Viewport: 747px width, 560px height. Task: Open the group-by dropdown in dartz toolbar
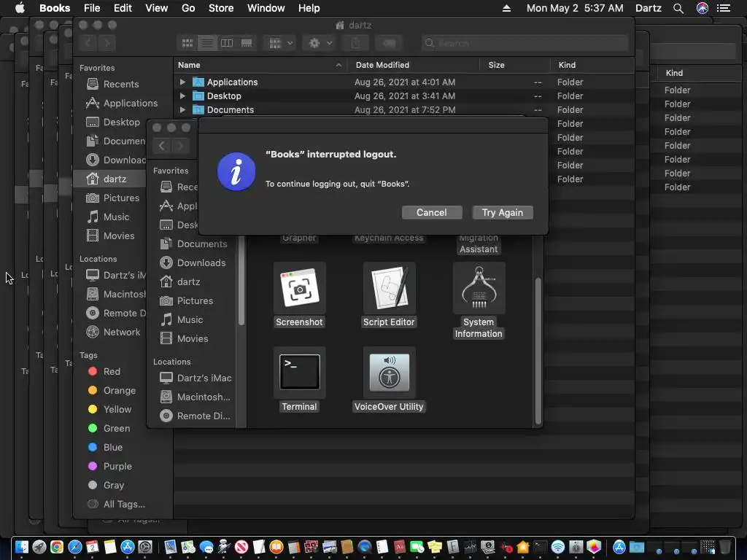click(x=280, y=43)
